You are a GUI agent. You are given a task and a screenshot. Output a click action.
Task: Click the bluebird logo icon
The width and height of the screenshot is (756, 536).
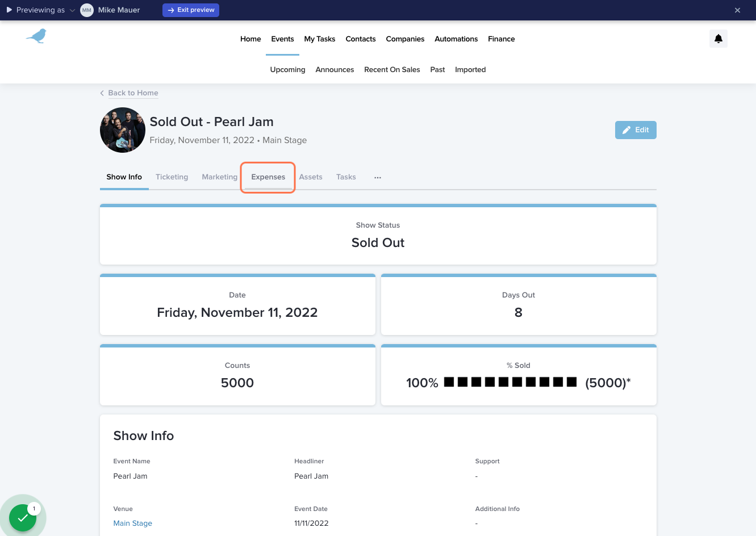tap(36, 36)
